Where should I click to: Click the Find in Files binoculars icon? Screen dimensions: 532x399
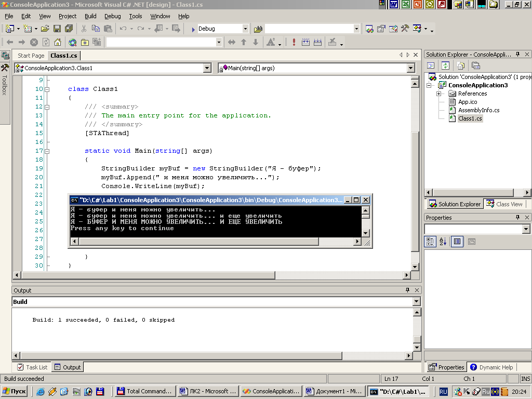258,29
